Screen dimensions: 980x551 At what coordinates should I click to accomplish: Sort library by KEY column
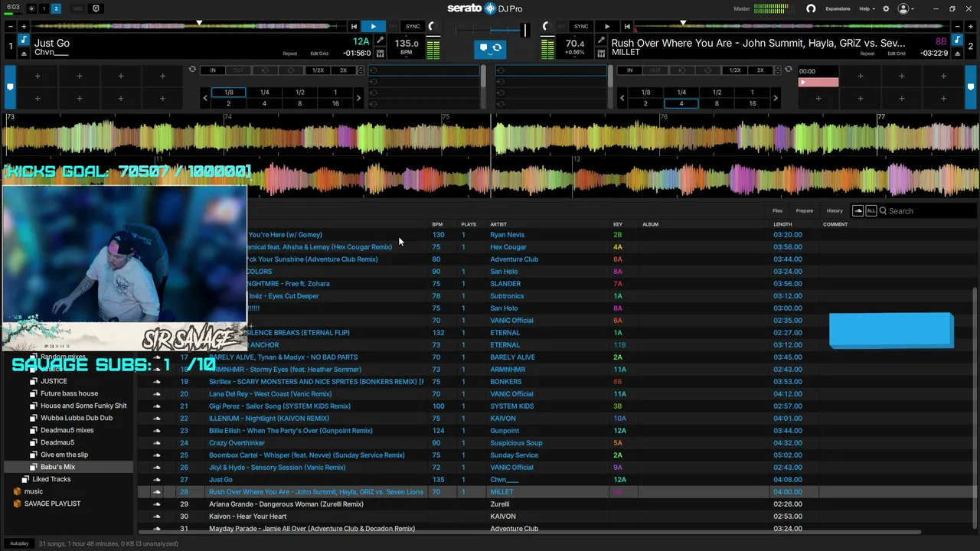(x=618, y=224)
